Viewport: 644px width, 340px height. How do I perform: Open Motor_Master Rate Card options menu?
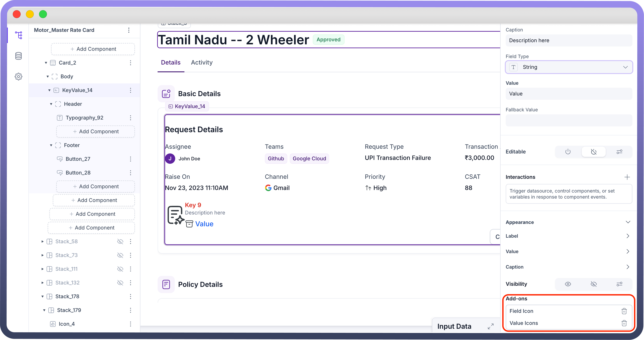(x=129, y=30)
